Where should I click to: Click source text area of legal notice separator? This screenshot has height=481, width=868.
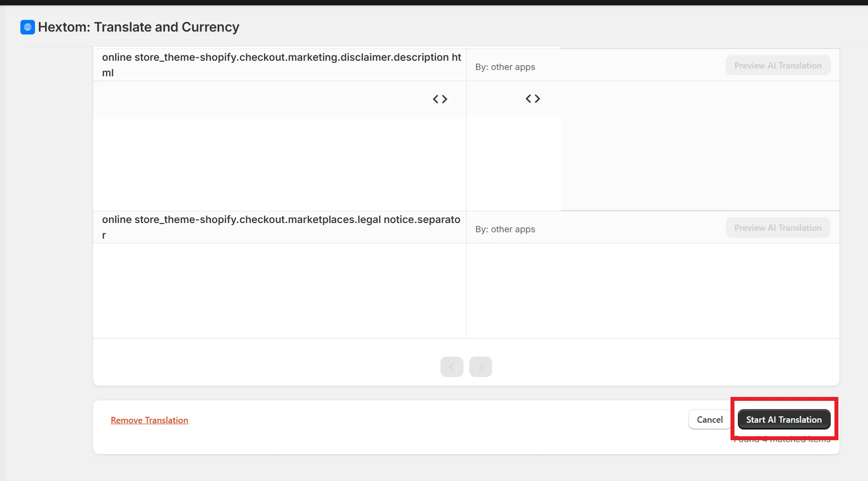(x=280, y=291)
